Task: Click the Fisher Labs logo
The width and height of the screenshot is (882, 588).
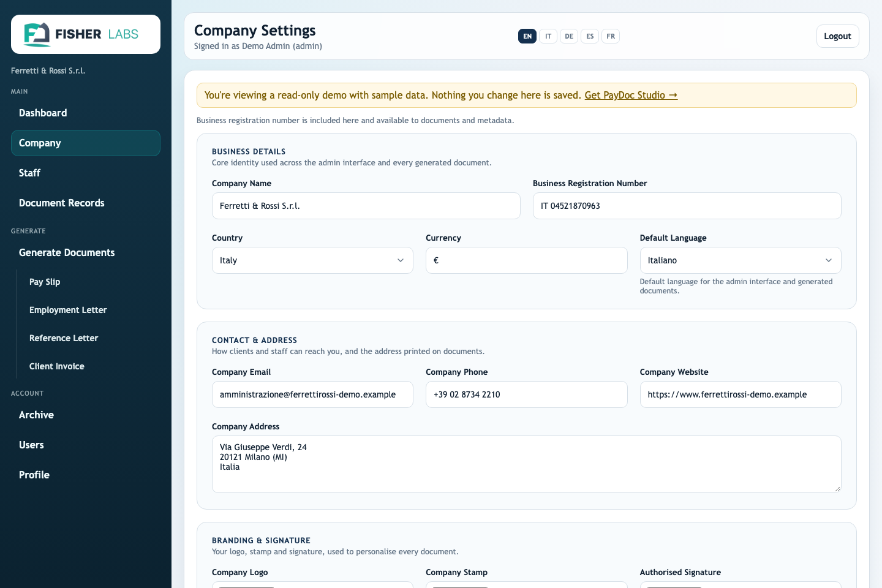Action: click(86, 34)
